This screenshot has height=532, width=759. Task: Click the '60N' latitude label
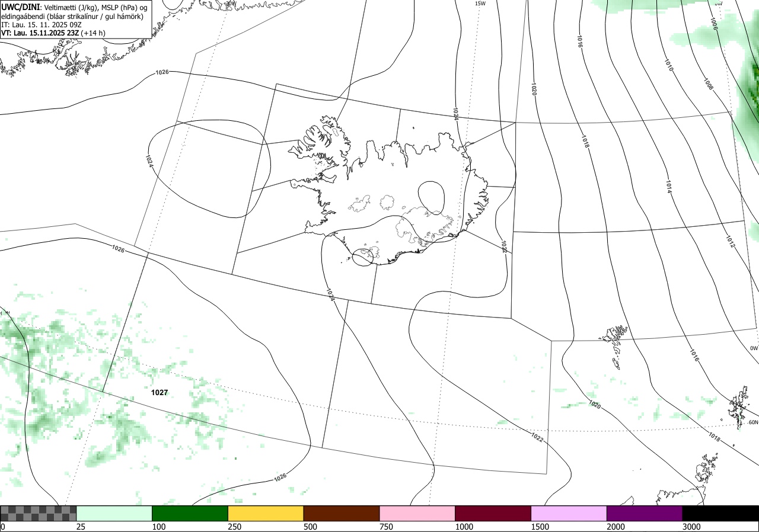753,422
